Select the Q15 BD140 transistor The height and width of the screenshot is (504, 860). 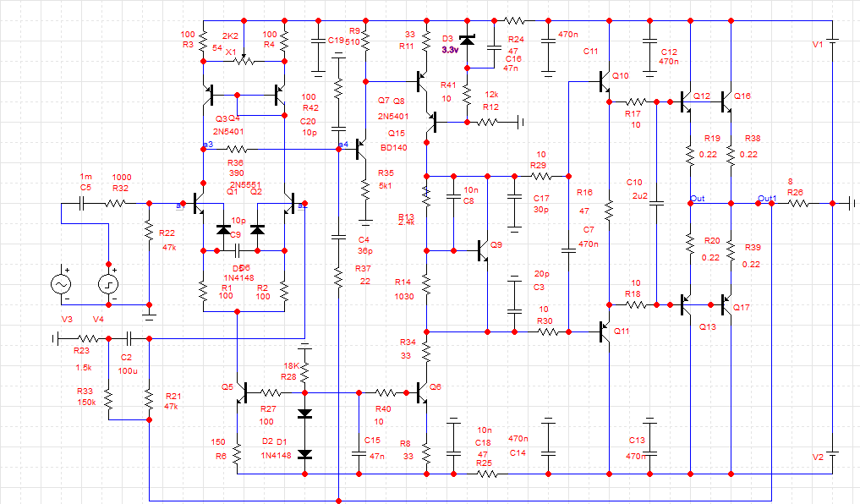[361, 149]
